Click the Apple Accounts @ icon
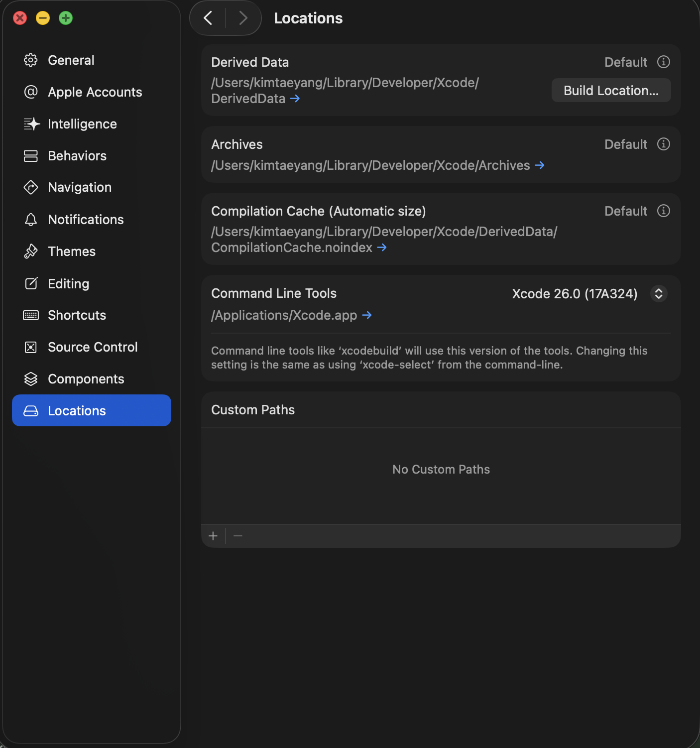Screen dimensions: 700x748 31,92
